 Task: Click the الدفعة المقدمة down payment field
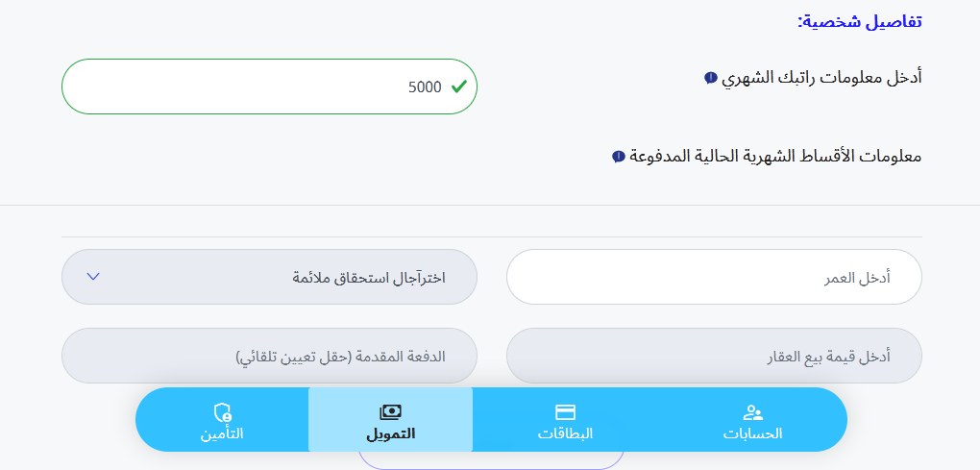click(x=269, y=356)
